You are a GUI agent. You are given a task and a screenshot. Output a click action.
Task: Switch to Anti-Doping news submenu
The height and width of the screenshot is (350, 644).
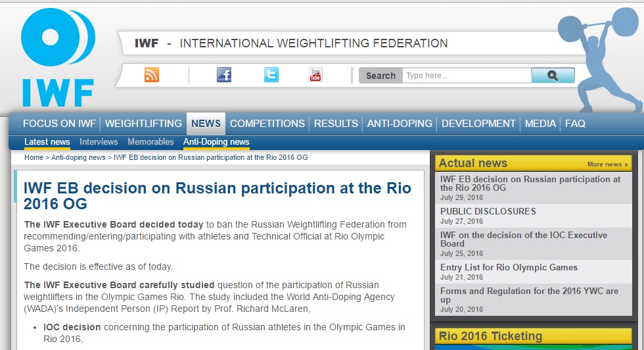(x=216, y=142)
